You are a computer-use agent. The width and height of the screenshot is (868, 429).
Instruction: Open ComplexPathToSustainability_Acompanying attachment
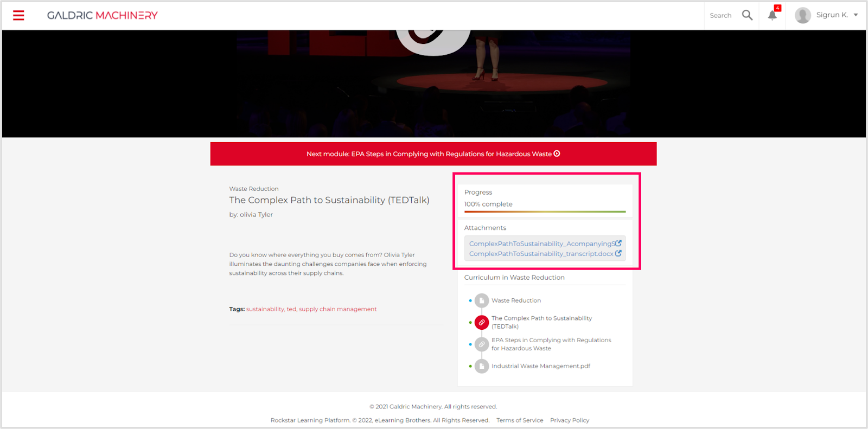click(542, 244)
